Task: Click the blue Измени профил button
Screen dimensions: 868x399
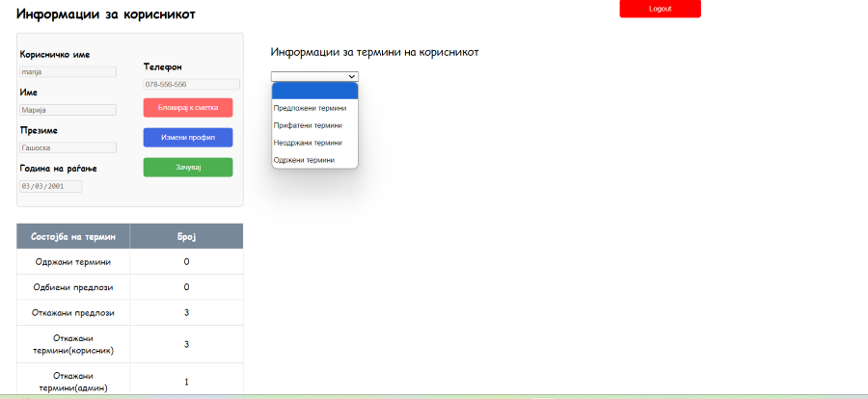Action: [x=188, y=138]
